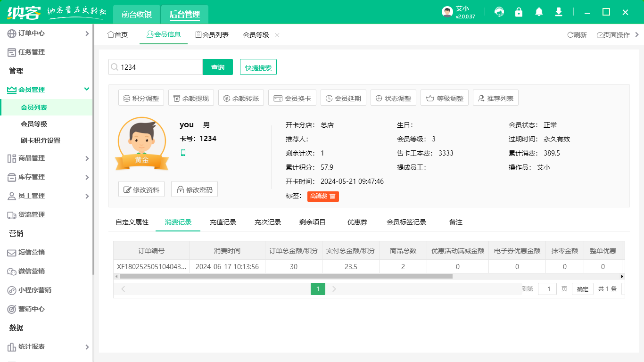
Task: Click the 查询 button
Action: [x=218, y=67]
